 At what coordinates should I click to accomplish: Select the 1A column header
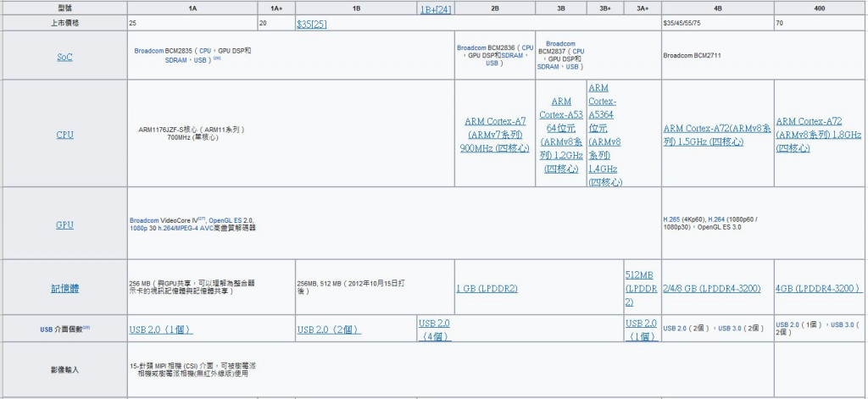pyautogui.click(x=192, y=8)
